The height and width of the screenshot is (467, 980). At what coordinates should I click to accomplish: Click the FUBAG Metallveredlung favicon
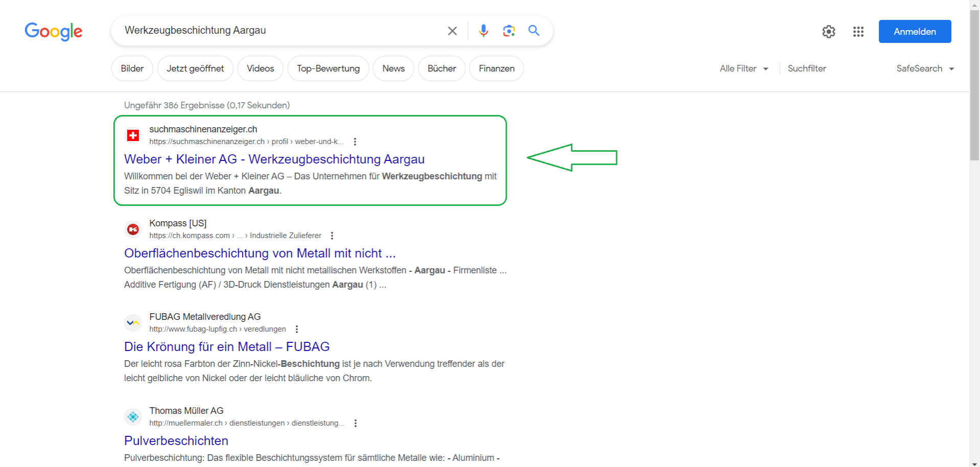(133, 323)
